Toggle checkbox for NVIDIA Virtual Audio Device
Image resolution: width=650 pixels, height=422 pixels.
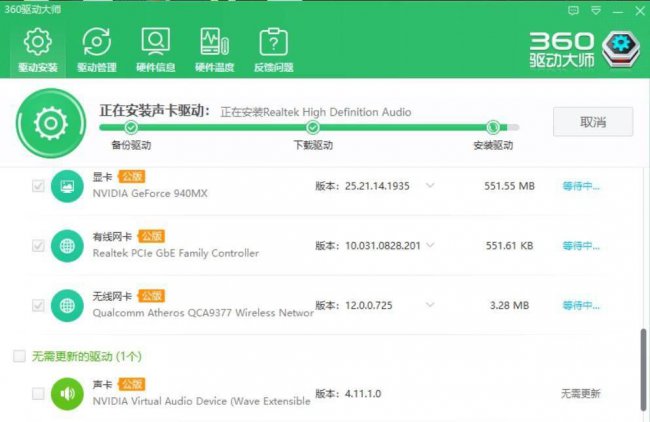point(38,393)
